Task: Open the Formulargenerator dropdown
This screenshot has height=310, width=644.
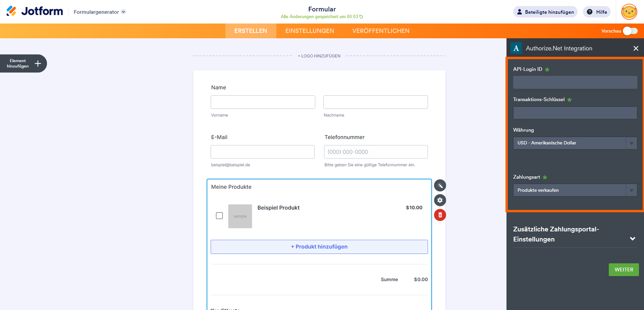Action: (100, 12)
